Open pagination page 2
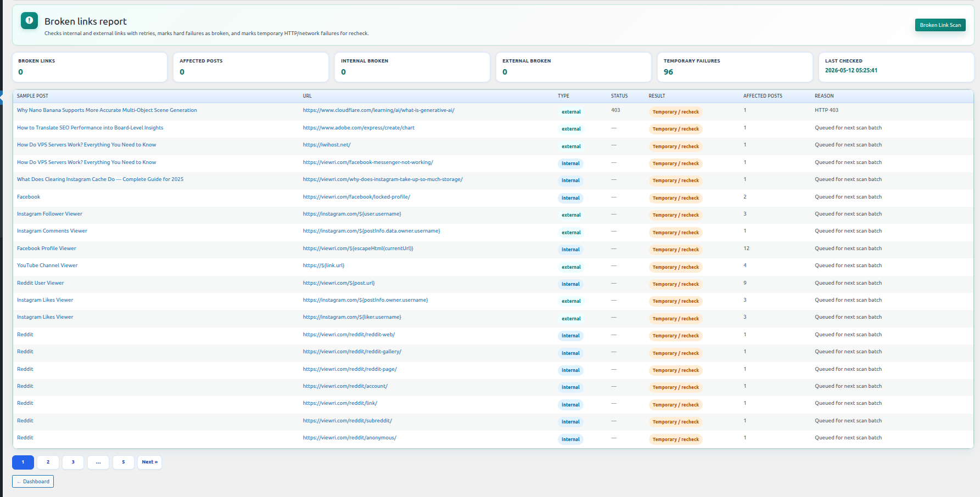Image resolution: width=980 pixels, height=497 pixels. pos(48,462)
